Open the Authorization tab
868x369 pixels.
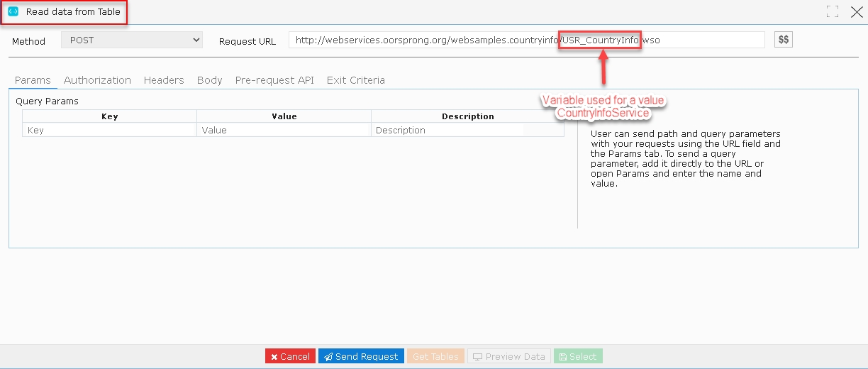(97, 80)
